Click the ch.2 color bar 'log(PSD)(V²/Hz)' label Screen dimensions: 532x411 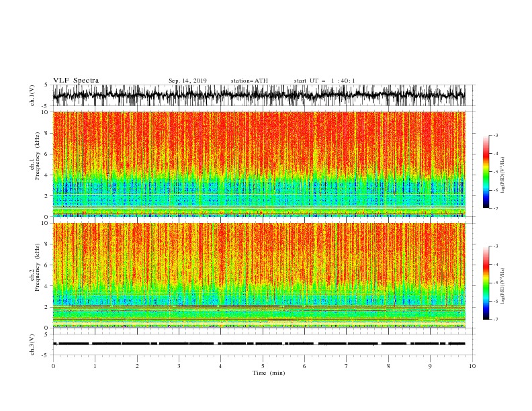tap(503, 286)
